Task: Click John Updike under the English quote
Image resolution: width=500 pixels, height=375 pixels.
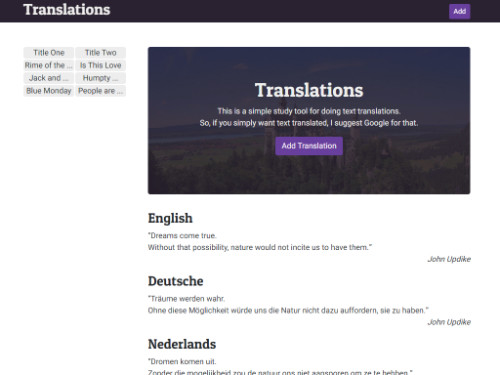Action: (x=449, y=259)
